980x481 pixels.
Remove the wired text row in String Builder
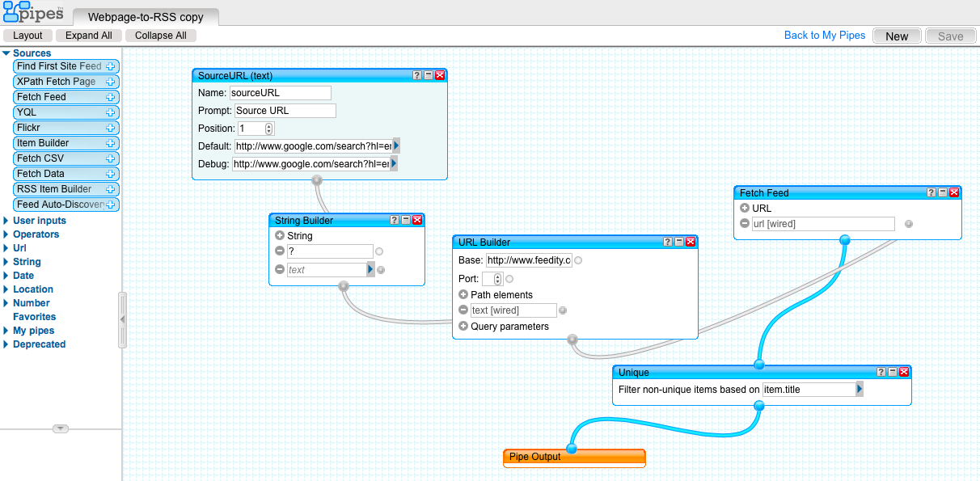280,270
